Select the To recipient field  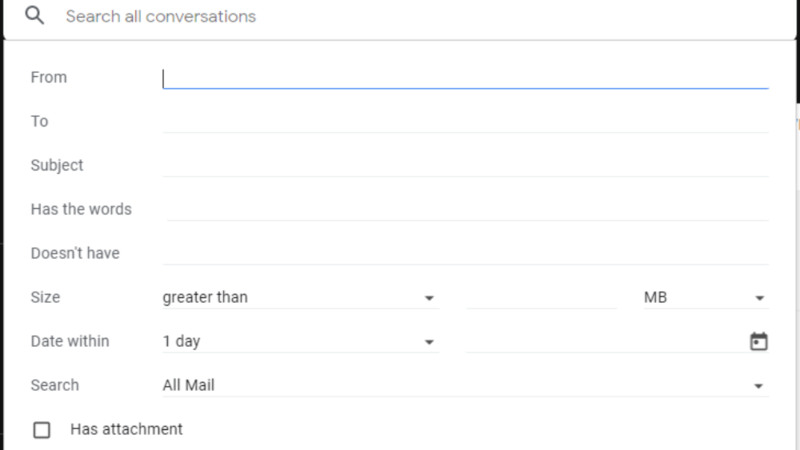pos(465,122)
